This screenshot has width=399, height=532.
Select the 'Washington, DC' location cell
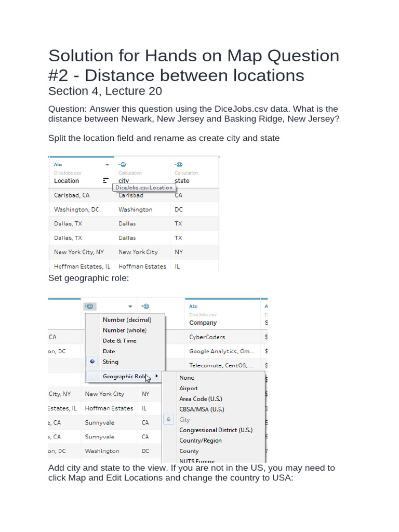(x=76, y=209)
